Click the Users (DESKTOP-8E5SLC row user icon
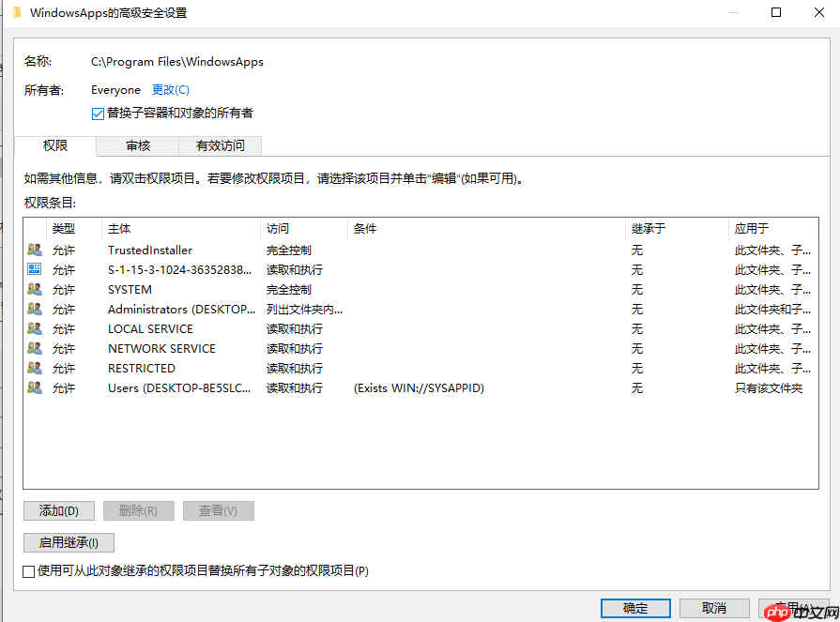Image resolution: width=840 pixels, height=622 pixels. [x=35, y=387]
